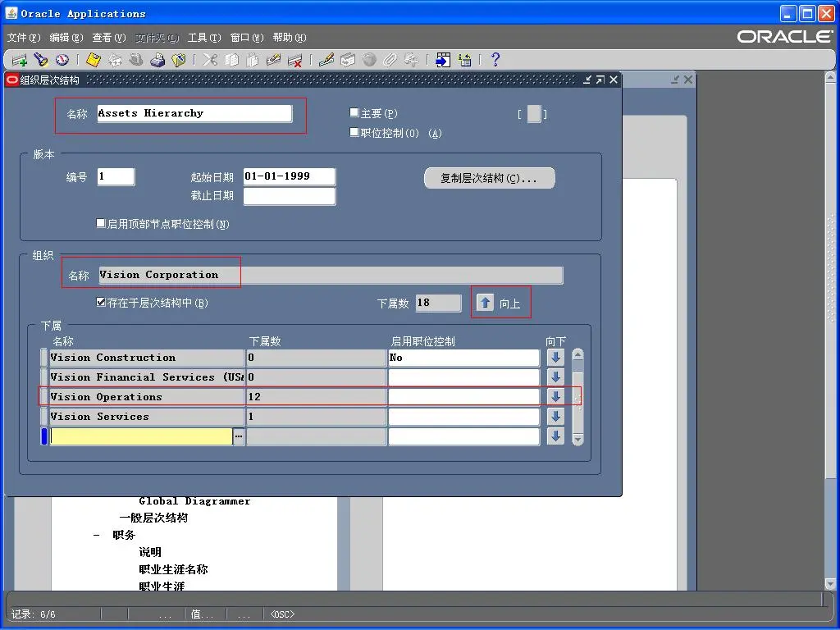Screen dimensions: 840x630
Task: Open the 查看(V) menu
Action: click(x=109, y=38)
